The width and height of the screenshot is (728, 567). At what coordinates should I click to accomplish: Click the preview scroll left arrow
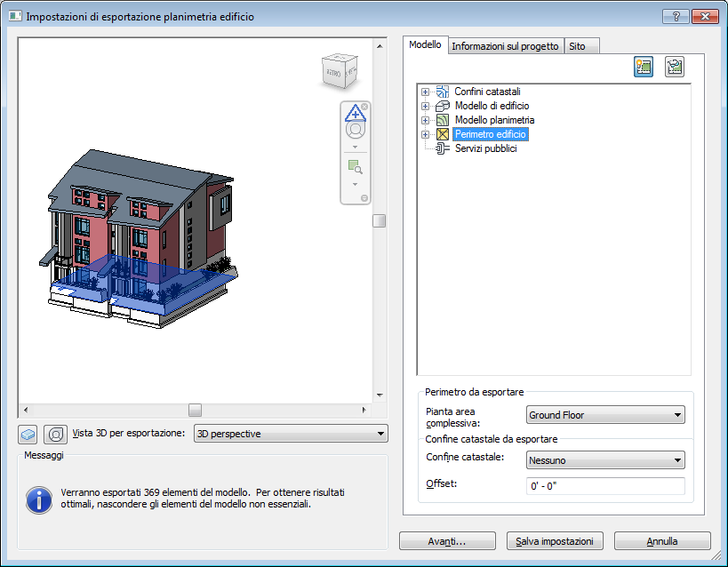26,410
